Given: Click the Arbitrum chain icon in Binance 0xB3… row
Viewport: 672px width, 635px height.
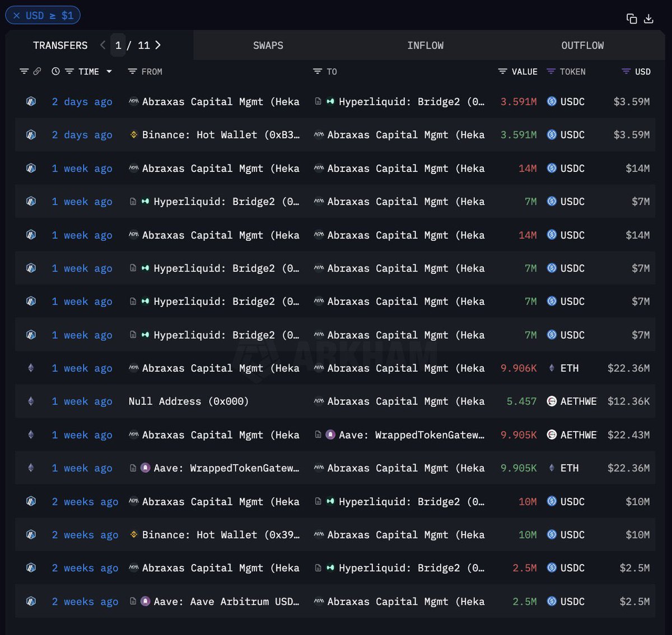Looking at the screenshot, I should 31,135.
